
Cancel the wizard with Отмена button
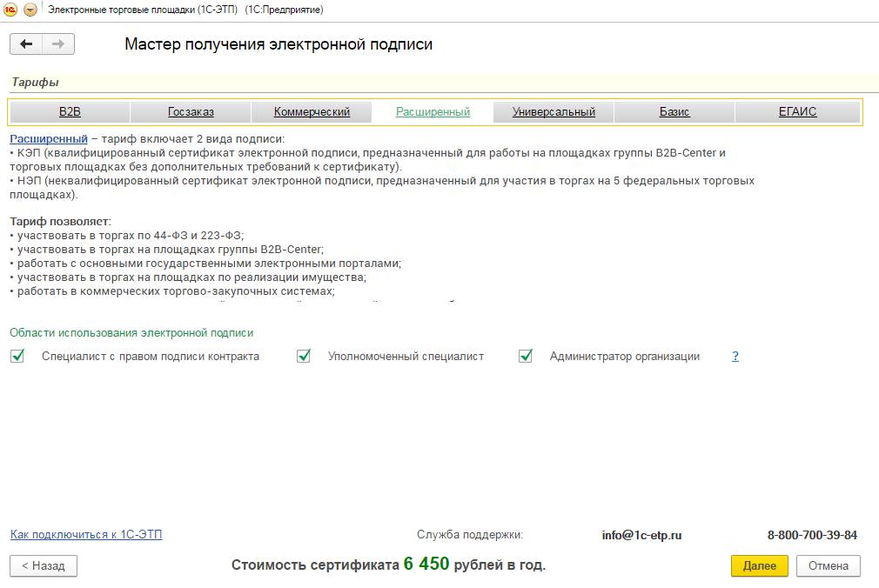click(828, 565)
